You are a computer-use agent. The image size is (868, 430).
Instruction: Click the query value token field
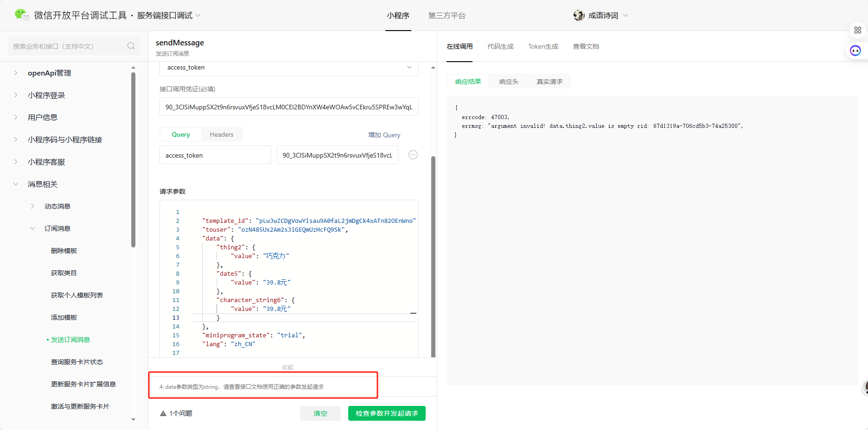click(x=338, y=155)
